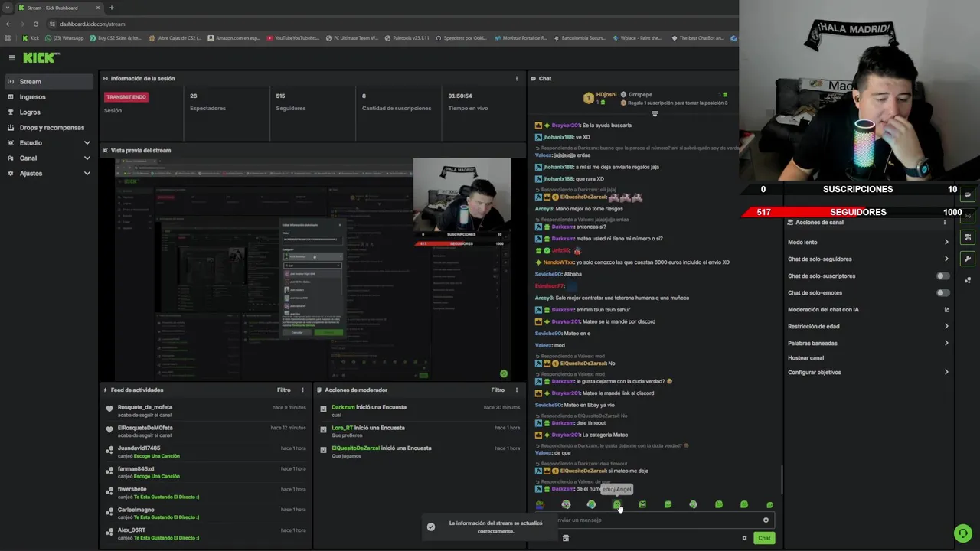Open Palabras baneadas settings
The height and width of the screenshot is (551, 980).
[868, 344]
